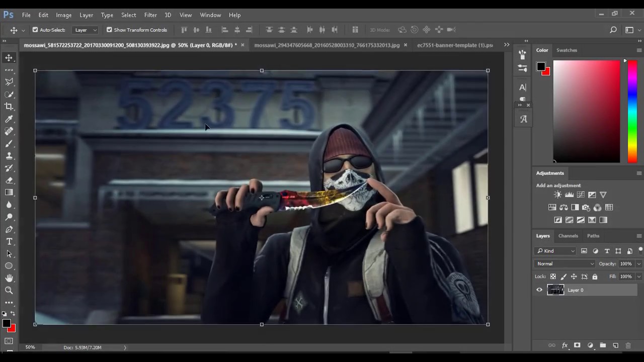
Task: Click the Layer 0 thumbnail
Action: [x=555, y=290]
